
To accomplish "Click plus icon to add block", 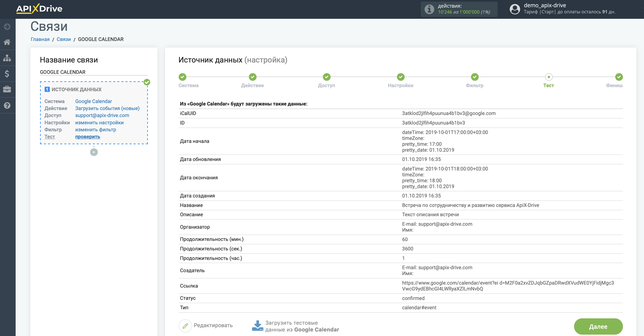I will [x=94, y=152].
